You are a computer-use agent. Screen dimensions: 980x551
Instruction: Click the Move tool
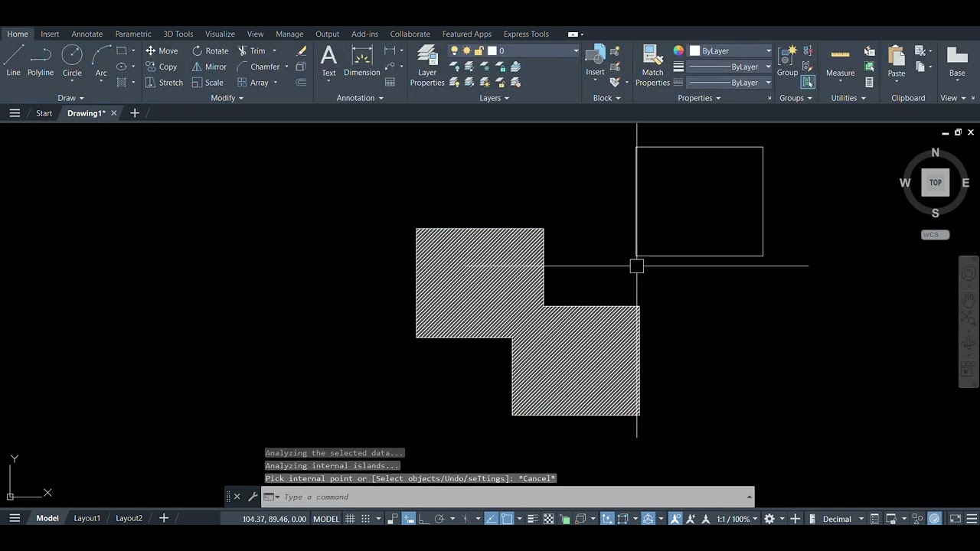coord(162,51)
